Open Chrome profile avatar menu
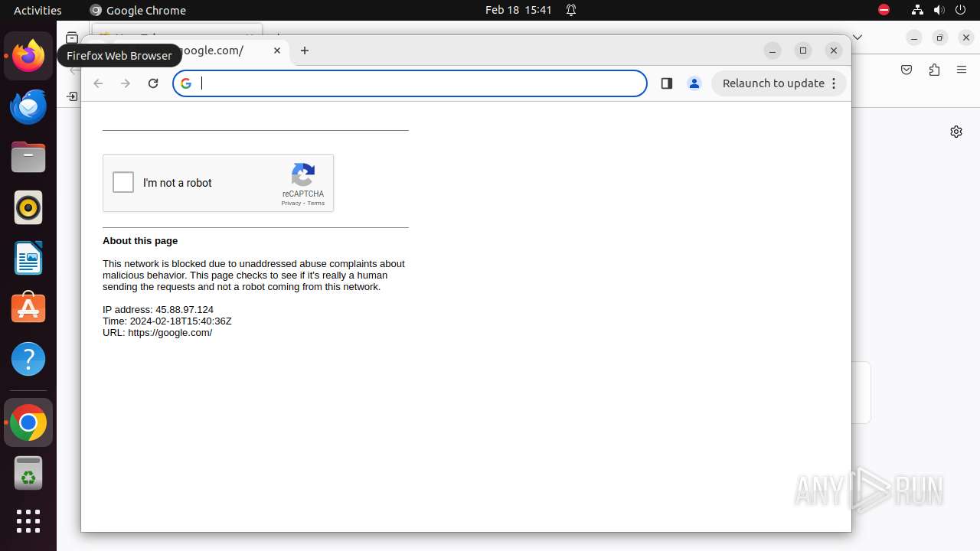Screen dimensions: 980x551 coord(694,83)
